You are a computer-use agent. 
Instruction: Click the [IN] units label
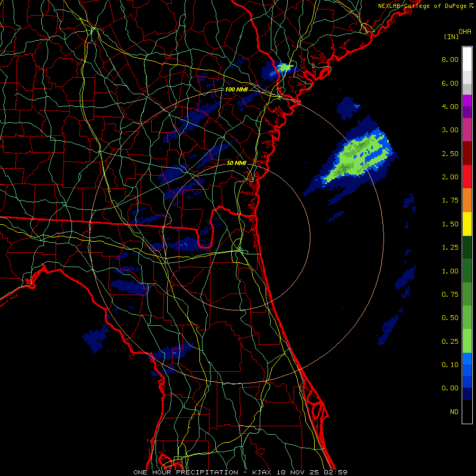point(451,36)
